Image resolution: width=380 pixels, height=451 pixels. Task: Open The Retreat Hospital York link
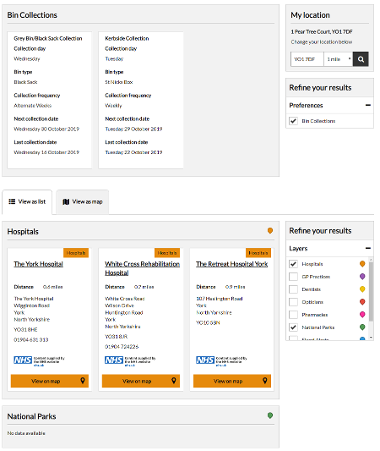click(232, 264)
